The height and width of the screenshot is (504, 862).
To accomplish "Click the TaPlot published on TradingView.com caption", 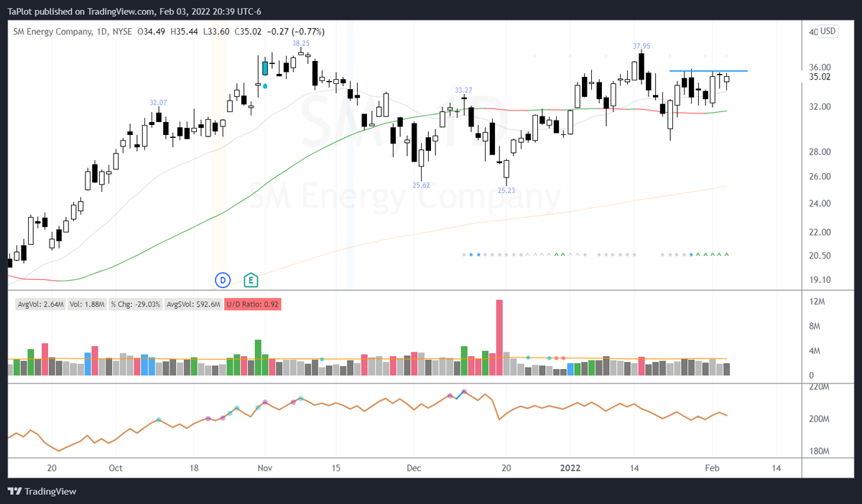I will [x=80, y=11].
